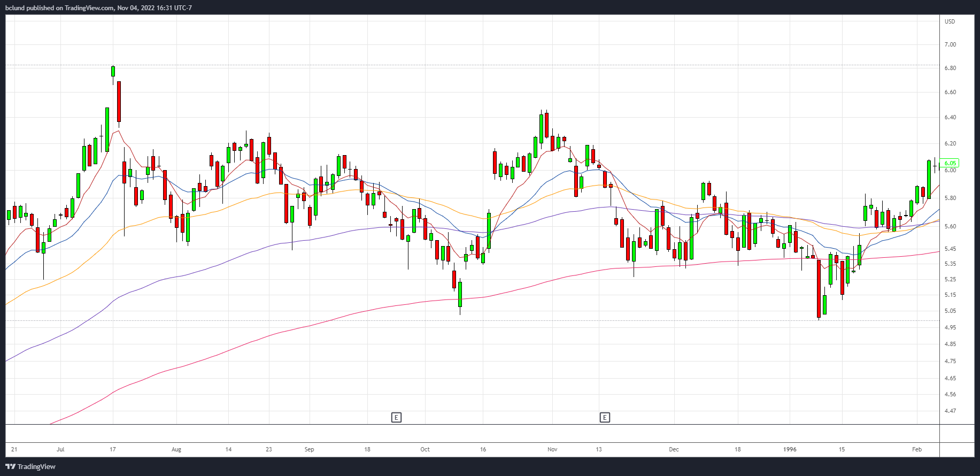Viewport: 980px width, 476px height.
Task: Click the 23 date label on the time axis
Action: [269, 449]
